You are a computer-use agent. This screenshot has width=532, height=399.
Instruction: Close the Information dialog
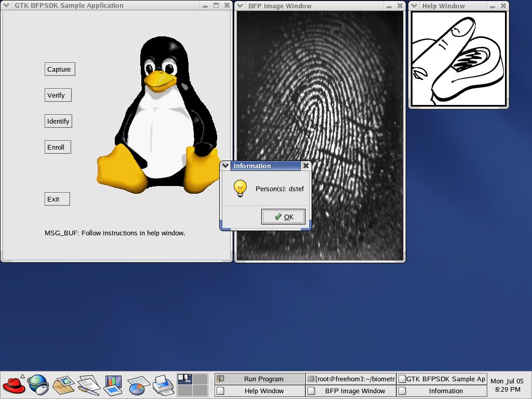(306, 166)
